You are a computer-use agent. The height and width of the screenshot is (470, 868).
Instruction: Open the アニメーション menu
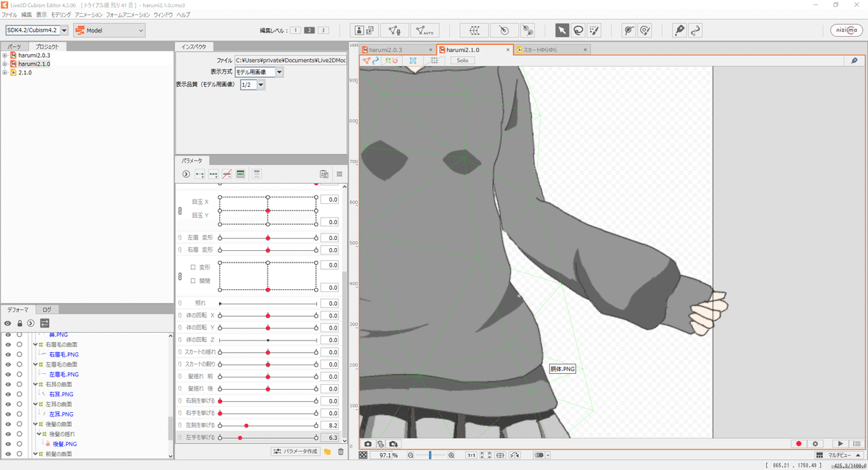pos(88,14)
